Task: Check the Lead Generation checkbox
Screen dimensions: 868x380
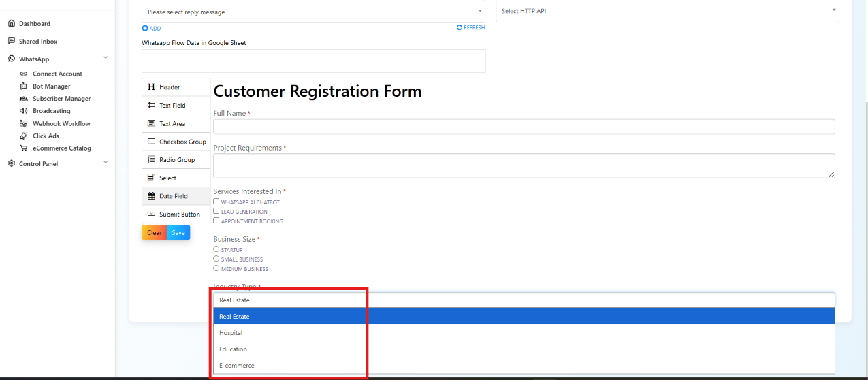Action: point(216,211)
